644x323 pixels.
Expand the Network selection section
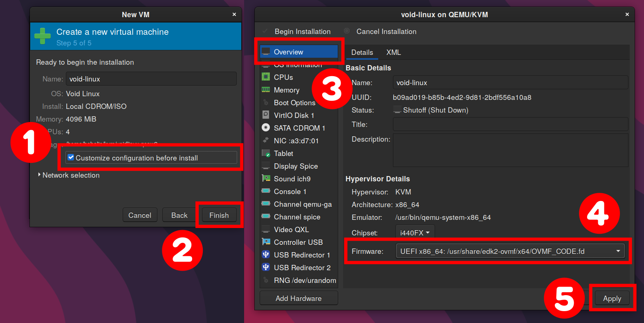[69, 175]
